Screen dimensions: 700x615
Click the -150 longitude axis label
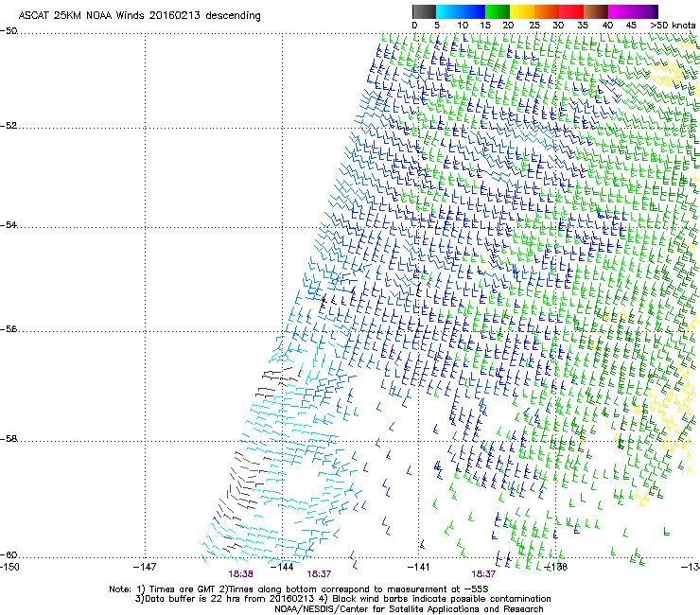[9, 567]
